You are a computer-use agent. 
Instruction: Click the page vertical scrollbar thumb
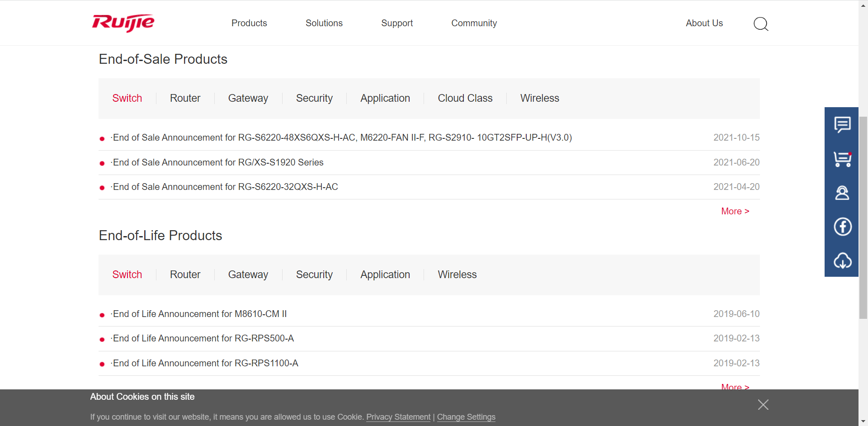click(x=863, y=217)
